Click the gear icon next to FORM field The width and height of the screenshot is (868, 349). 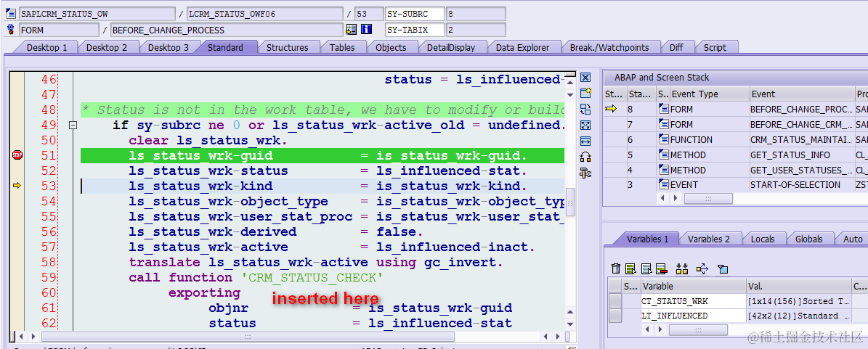(x=10, y=29)
